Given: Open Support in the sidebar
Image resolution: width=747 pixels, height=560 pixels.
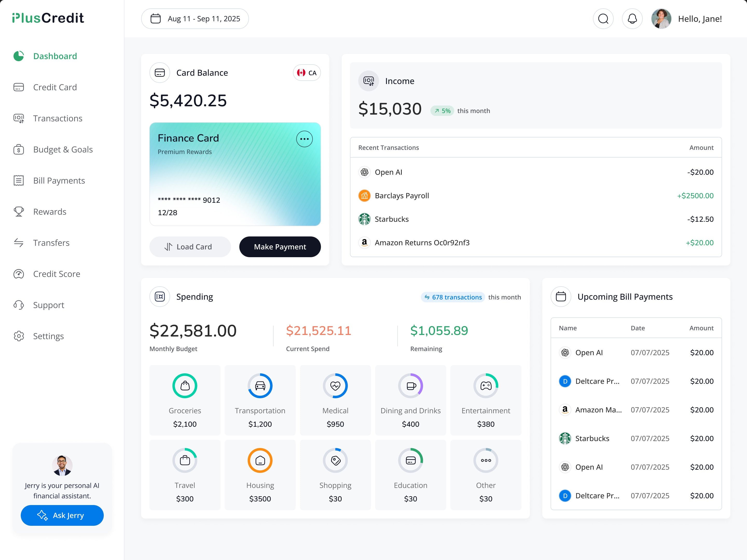Looking at the screenshot, I should [x=39, y=305].
